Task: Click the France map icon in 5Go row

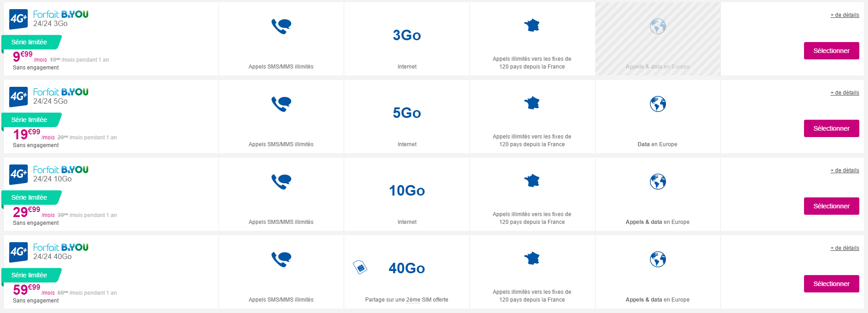Action: pyautogui.click(x=532, y=103)
